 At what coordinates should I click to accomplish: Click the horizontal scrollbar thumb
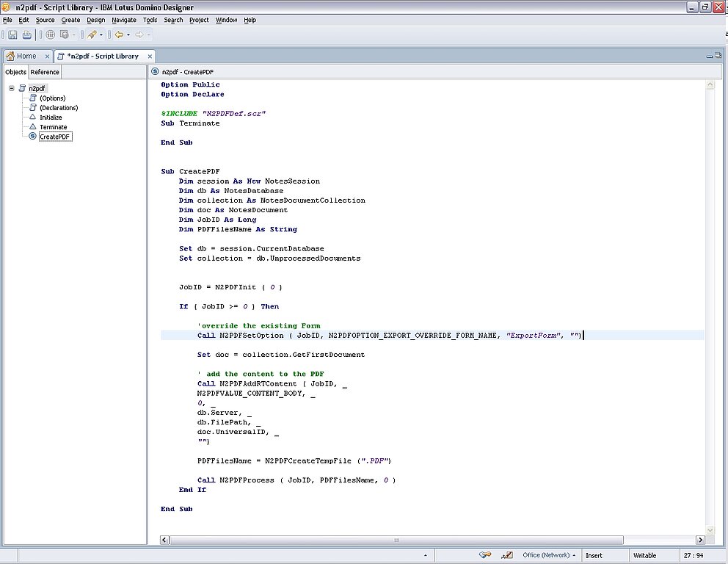[x=396, y=540]
